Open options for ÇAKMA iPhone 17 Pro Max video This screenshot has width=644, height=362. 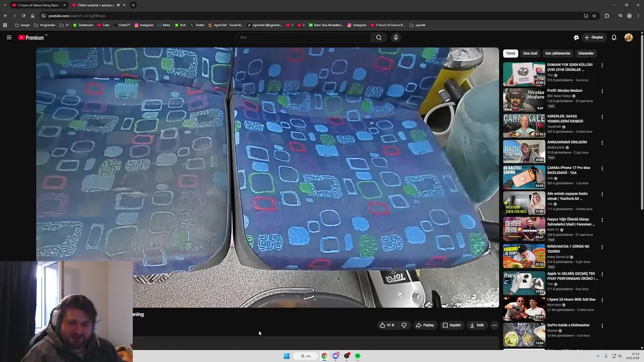pos(602,168)
